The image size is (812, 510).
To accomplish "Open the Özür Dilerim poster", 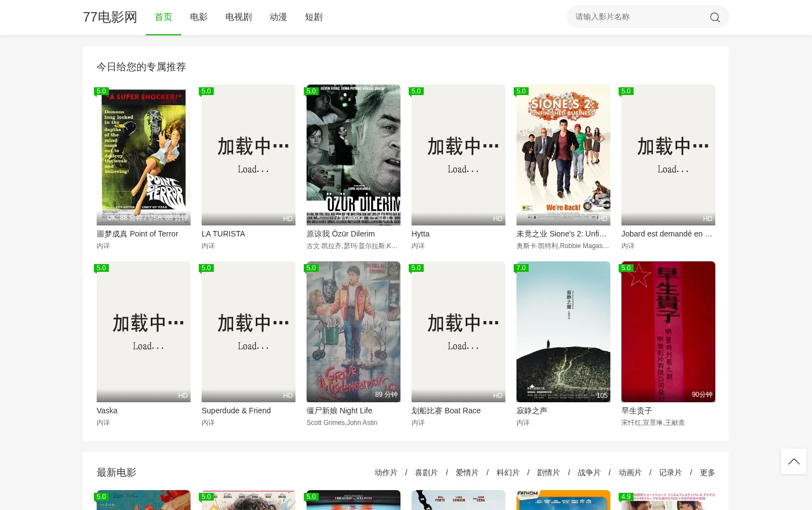I will [x=354, y=155].
